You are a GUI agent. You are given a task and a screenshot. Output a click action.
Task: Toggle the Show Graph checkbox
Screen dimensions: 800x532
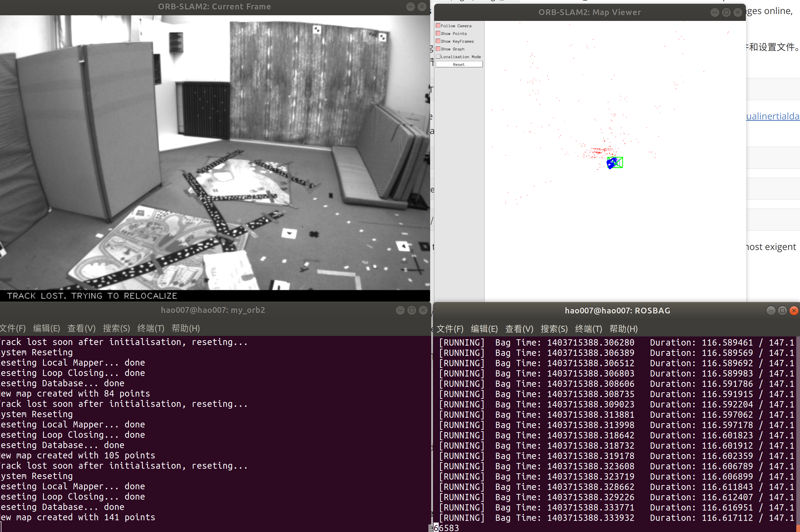point(438,49)
